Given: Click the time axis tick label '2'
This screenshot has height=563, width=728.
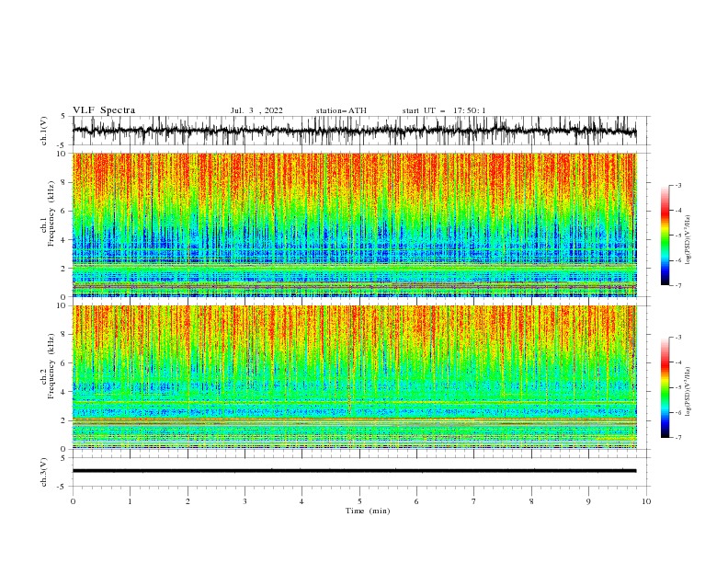Looking at the screenshot, I should point(188,501).
